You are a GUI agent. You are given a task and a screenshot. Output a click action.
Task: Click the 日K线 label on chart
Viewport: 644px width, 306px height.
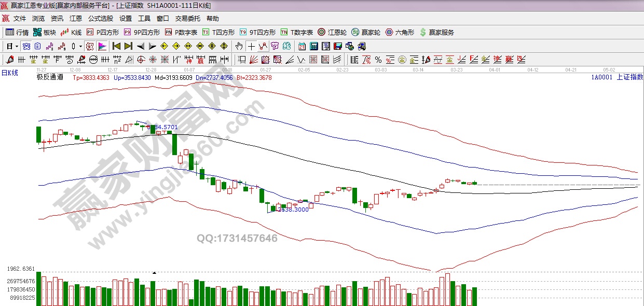pyautogui.click(x=9, y=73)
